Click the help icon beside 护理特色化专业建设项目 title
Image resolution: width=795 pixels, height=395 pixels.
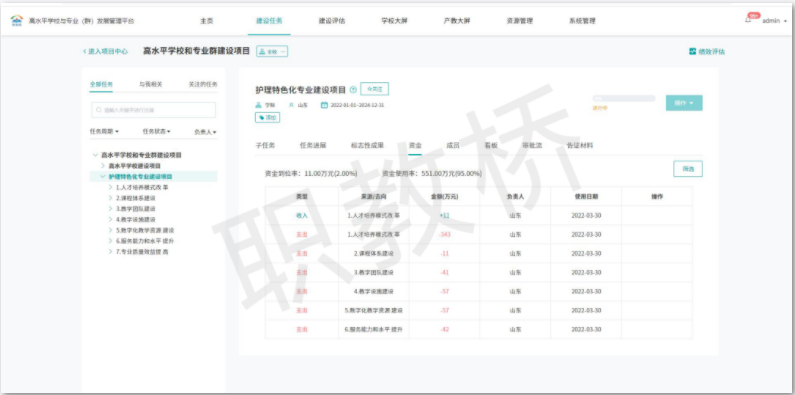(353, 90)
